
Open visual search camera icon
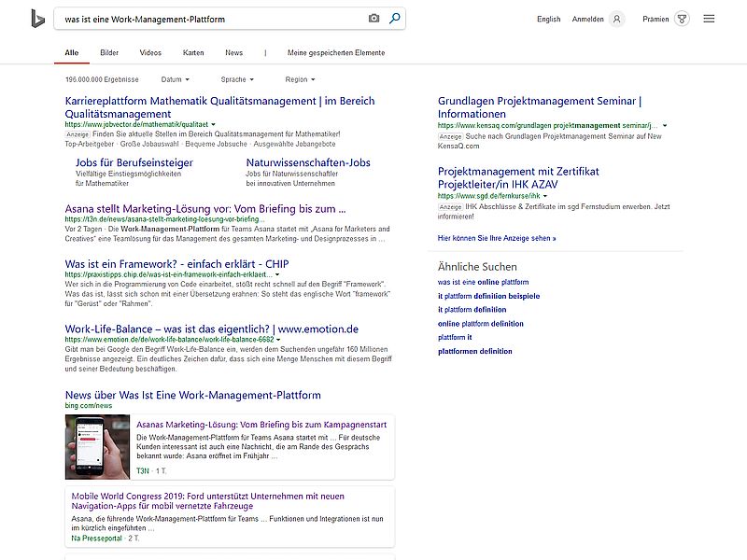(x=374, y=19)
